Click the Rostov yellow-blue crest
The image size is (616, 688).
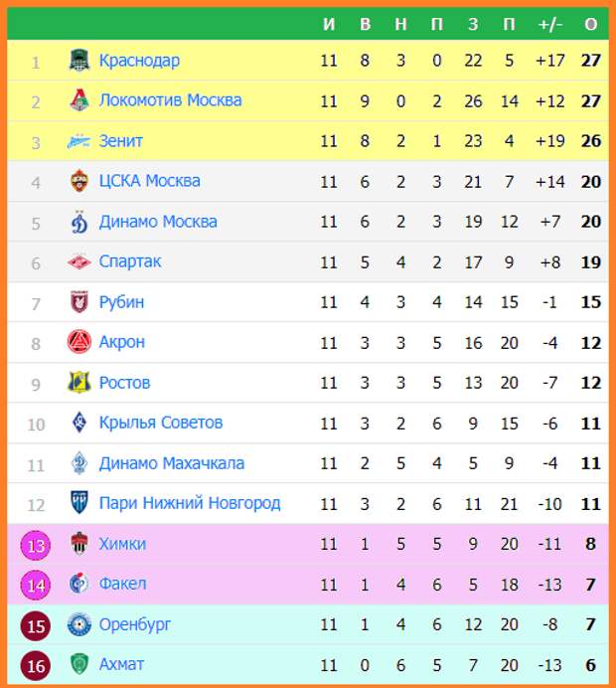coord(79,382)
